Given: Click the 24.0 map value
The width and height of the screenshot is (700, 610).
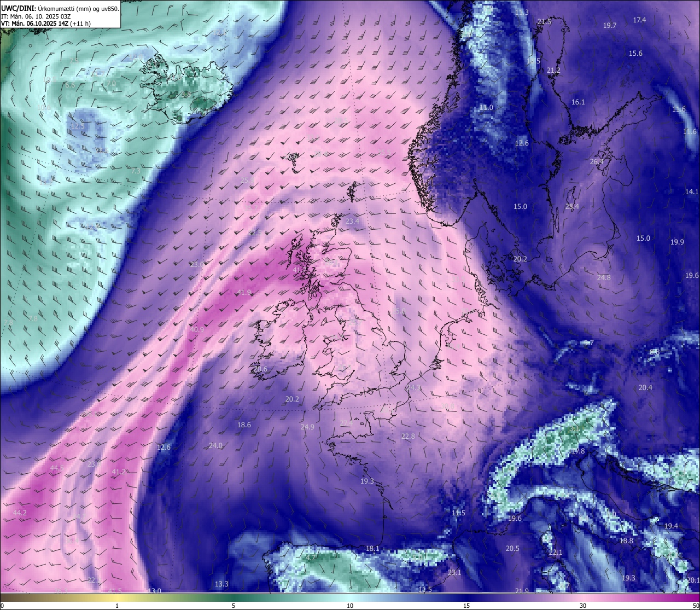Looking at the screenshot, I should [x=215, y=446].
